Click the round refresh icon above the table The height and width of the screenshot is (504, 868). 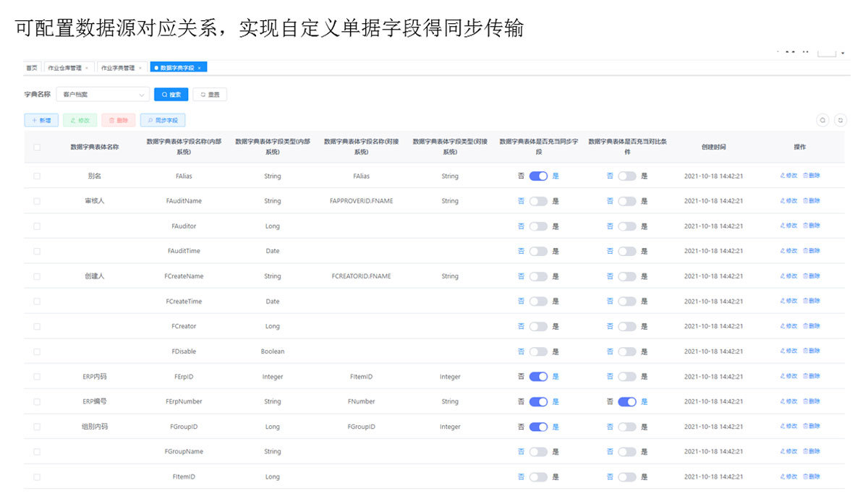point(840,120)
